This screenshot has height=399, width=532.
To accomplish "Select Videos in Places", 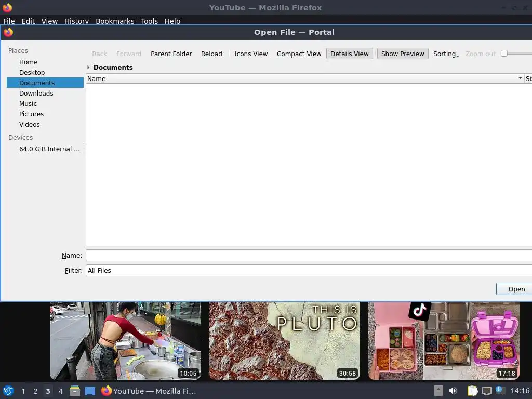I will pyautogui.click(x=45, y=124).
